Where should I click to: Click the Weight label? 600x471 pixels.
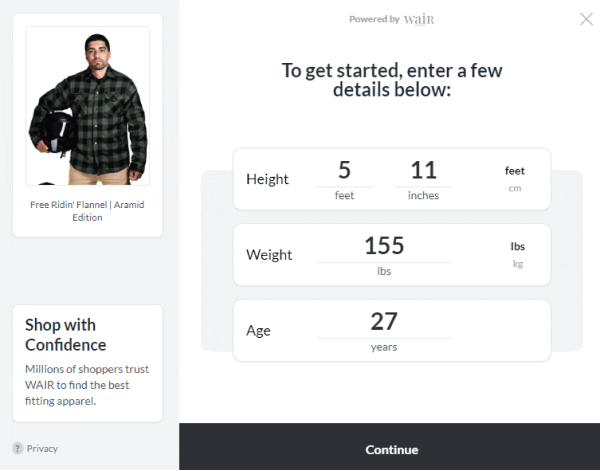point(269,255)
